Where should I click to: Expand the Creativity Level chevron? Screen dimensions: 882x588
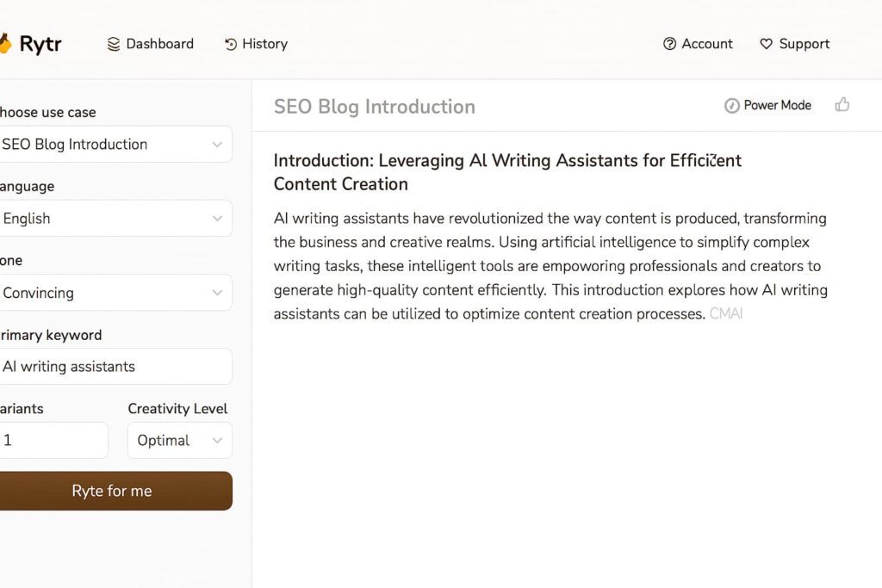[x=217, y=441]
